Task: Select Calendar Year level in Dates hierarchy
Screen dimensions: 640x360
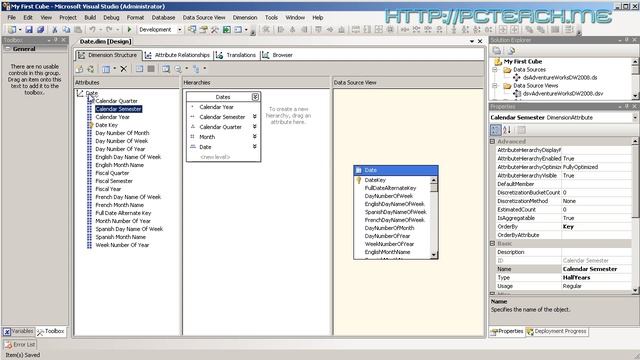Action: coord(216,107)
